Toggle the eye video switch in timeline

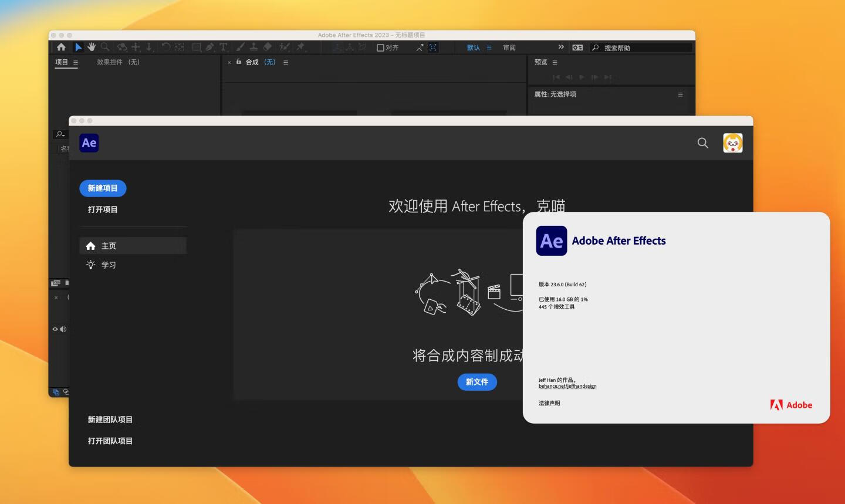(x=55, y=329)
